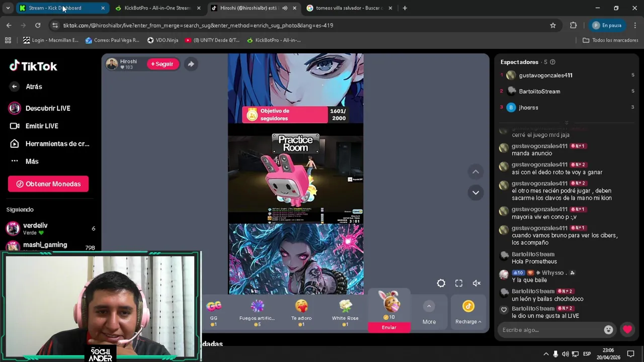
Task: Mute the Hiroshi tab audio icon
Action: click(285, 8)
